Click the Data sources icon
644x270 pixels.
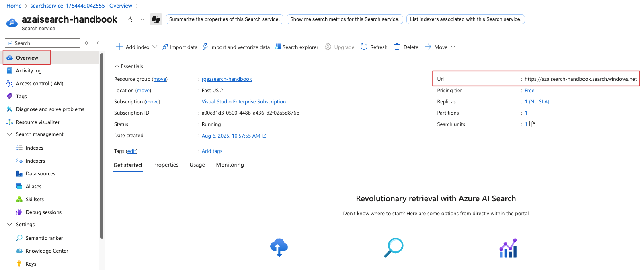(x=19, y=173)
